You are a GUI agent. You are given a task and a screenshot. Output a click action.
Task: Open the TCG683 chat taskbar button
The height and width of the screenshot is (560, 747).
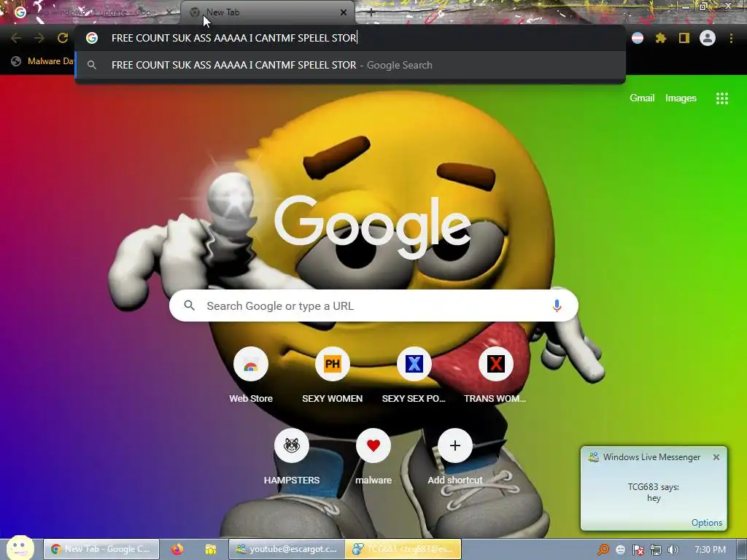point(403,549)
